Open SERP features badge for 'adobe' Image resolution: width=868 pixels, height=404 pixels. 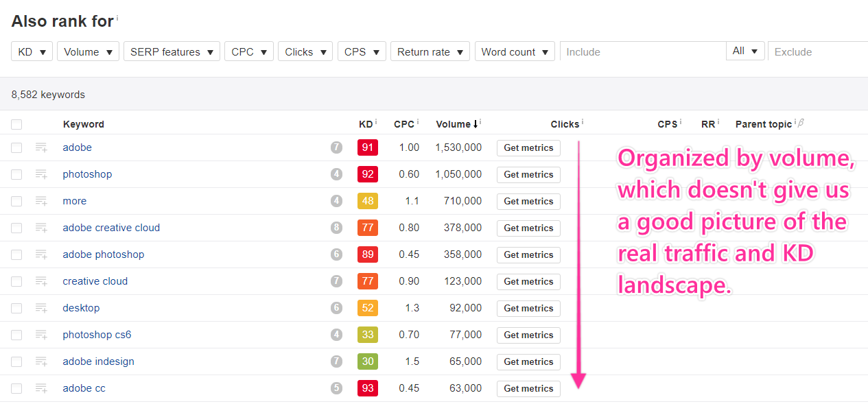pos(336,147)
